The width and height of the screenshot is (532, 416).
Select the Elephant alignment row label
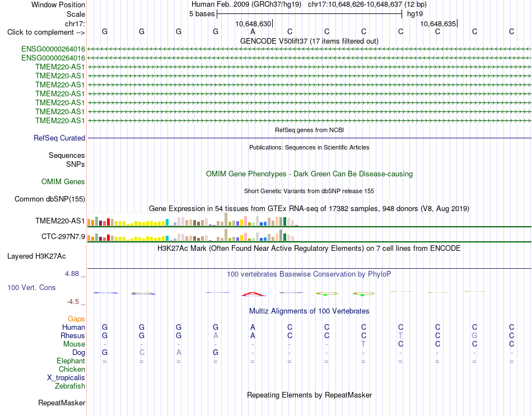pos(71,361)
